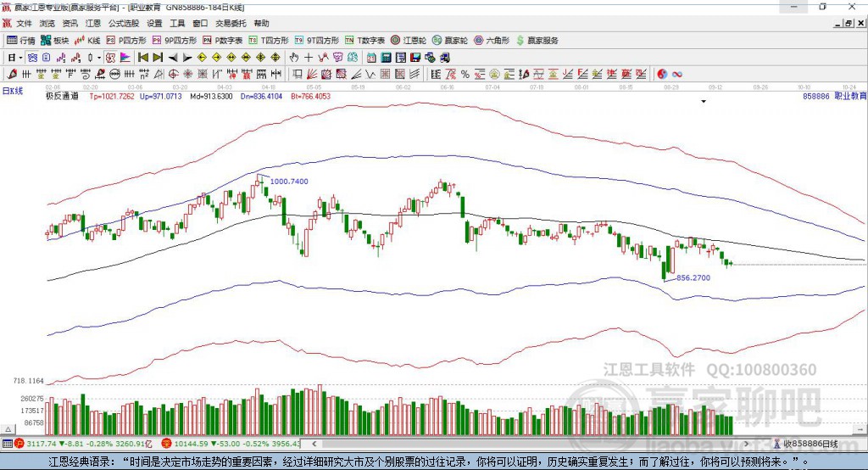Click the protractor angle tool icon

[159, 75]
